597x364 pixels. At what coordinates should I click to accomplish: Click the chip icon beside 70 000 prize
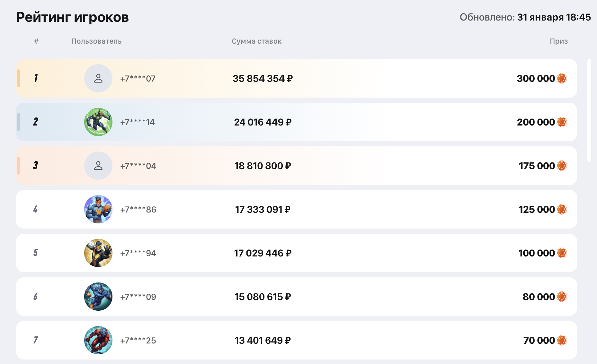[561, 340]
